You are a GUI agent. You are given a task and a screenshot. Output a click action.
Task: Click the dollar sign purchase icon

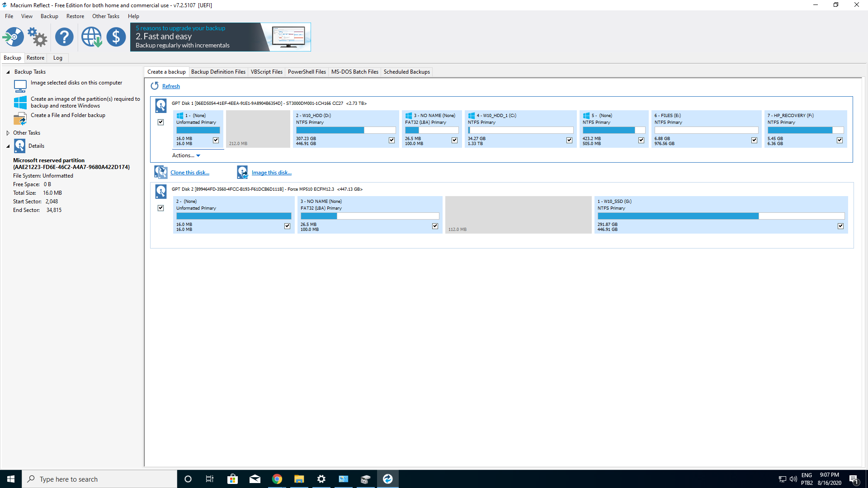point(116,37)
